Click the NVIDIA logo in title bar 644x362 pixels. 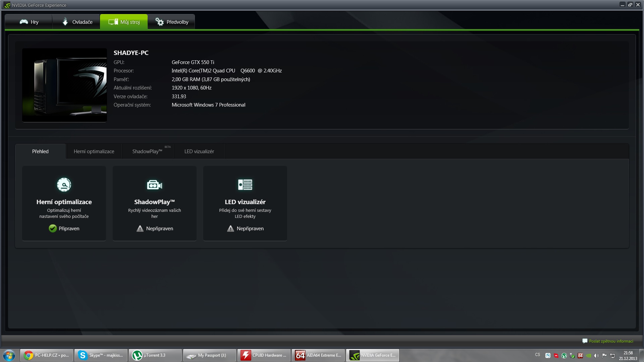7,5
